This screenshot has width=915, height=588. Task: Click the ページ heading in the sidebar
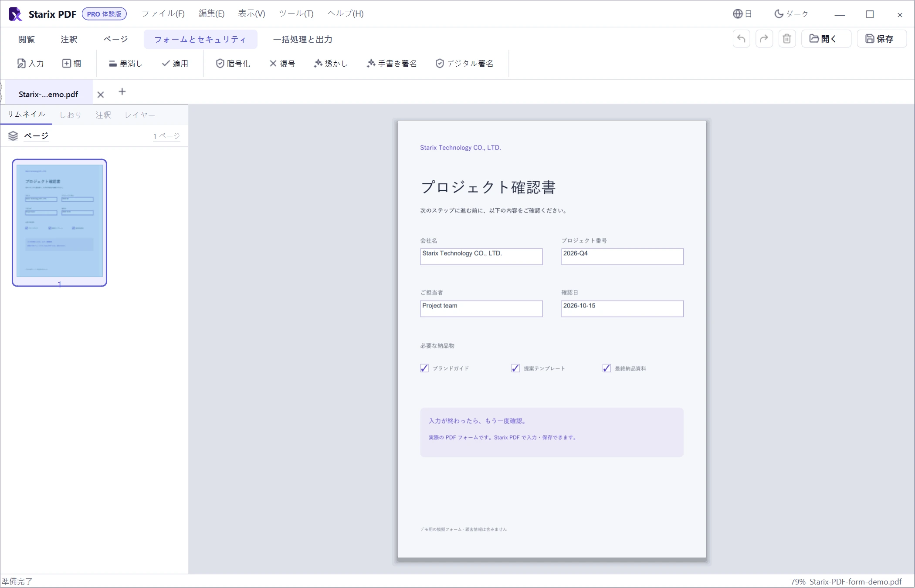[36, 136]
